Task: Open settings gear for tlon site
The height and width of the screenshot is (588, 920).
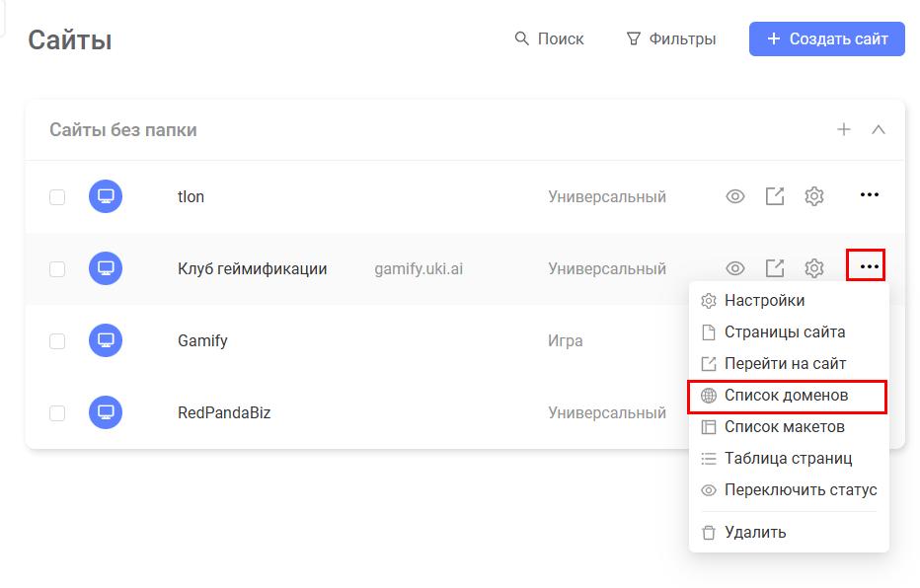Action: point(813,196)
